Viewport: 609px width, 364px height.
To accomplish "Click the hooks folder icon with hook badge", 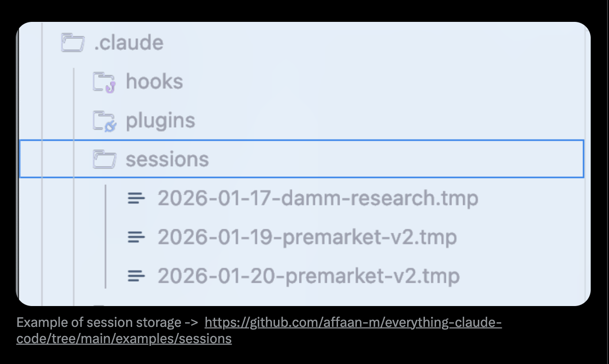I will click(104, 81).
